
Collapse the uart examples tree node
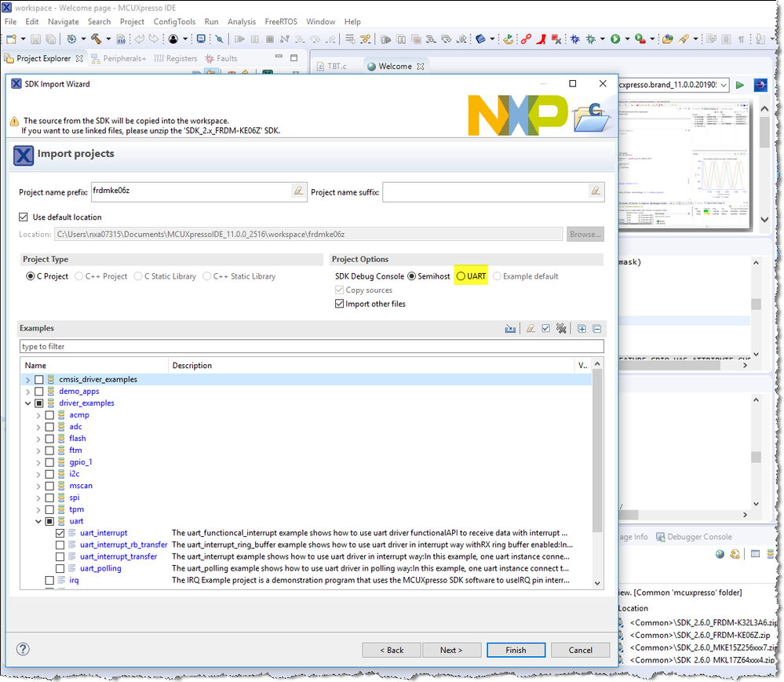point(38,520)
